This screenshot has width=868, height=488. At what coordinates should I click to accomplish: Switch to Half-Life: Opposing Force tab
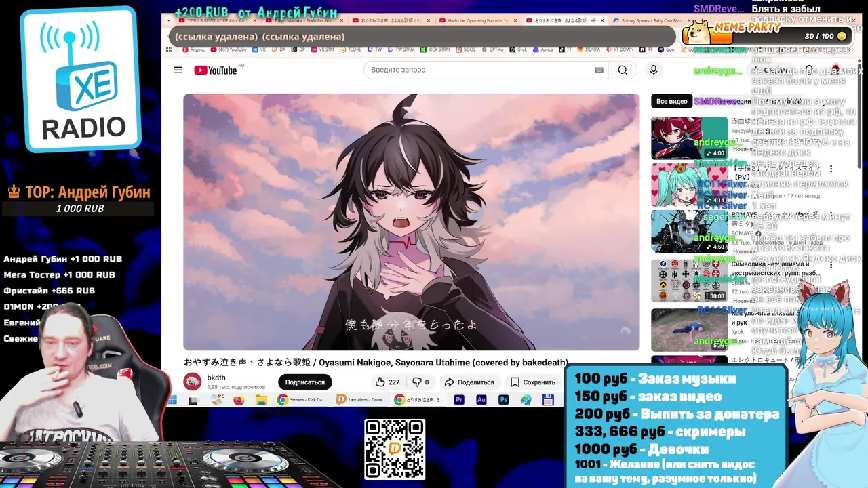coord(478,21)
